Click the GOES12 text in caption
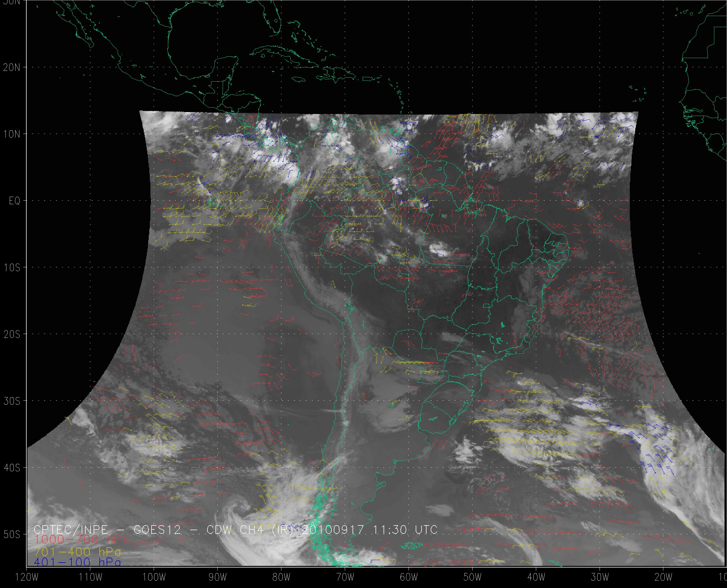The image size is (727, 588). (x=157, y=529)
